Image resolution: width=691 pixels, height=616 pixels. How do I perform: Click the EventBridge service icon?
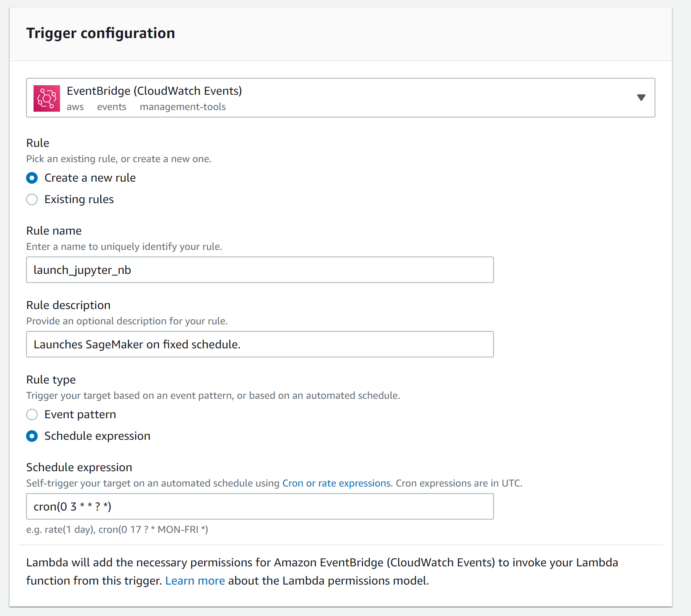[x=47, y=98]
